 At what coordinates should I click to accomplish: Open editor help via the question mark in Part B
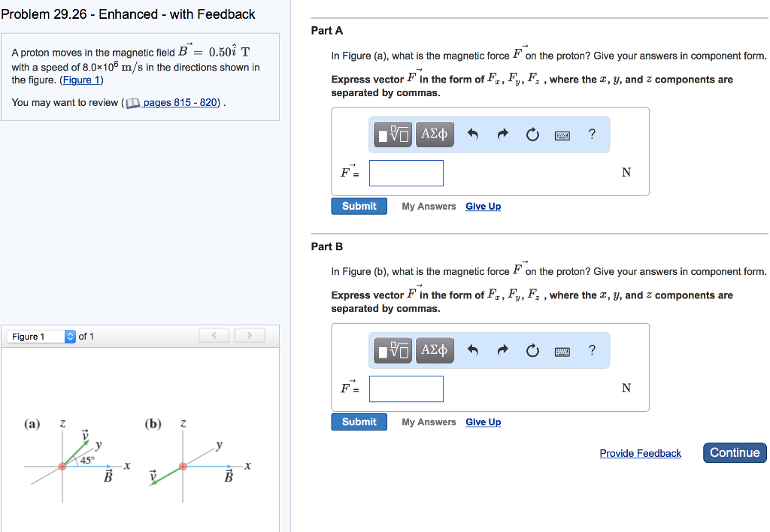coord(592,350)
